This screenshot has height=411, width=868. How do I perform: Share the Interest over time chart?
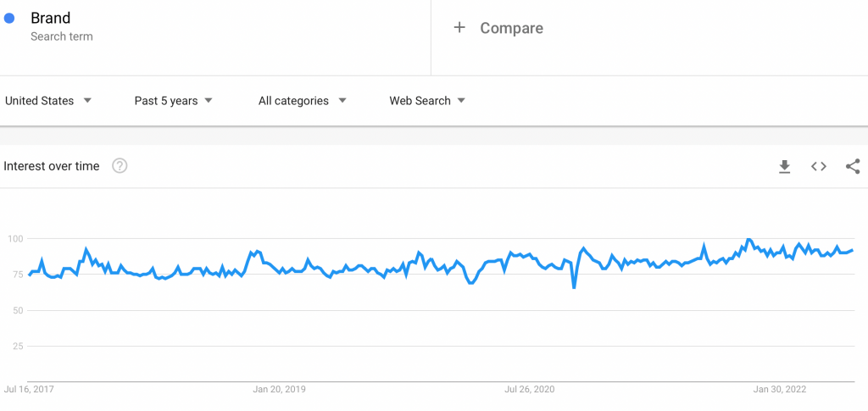coord(853,166)
